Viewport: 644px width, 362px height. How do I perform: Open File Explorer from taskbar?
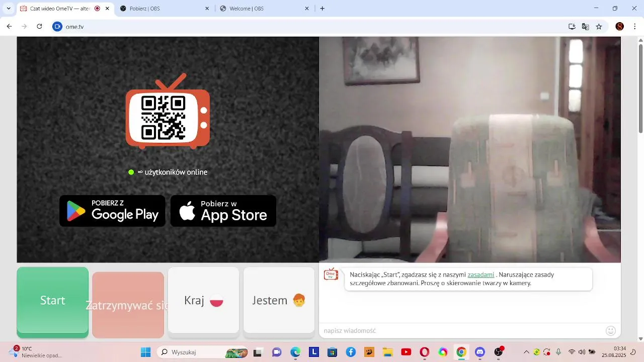tap(387, 352)
